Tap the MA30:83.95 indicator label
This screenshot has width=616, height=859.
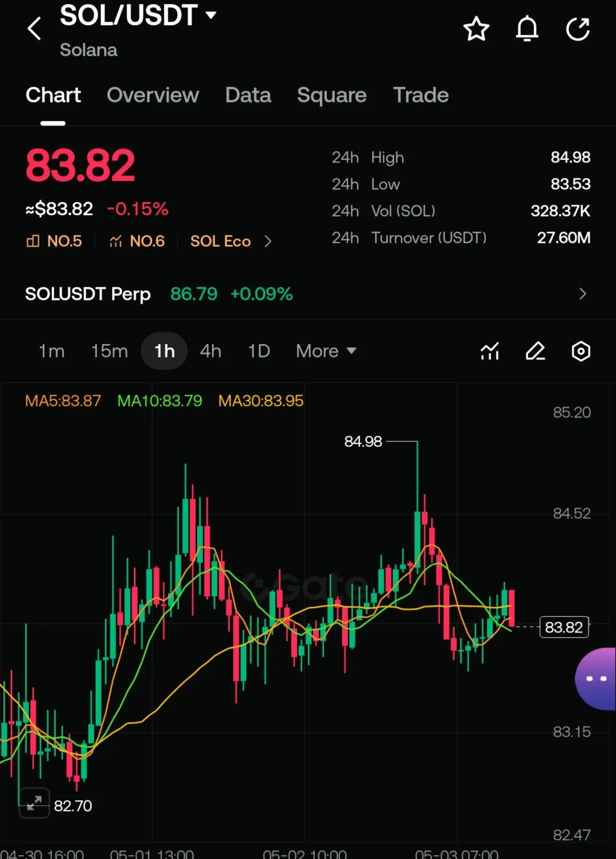tap(261, 401)
